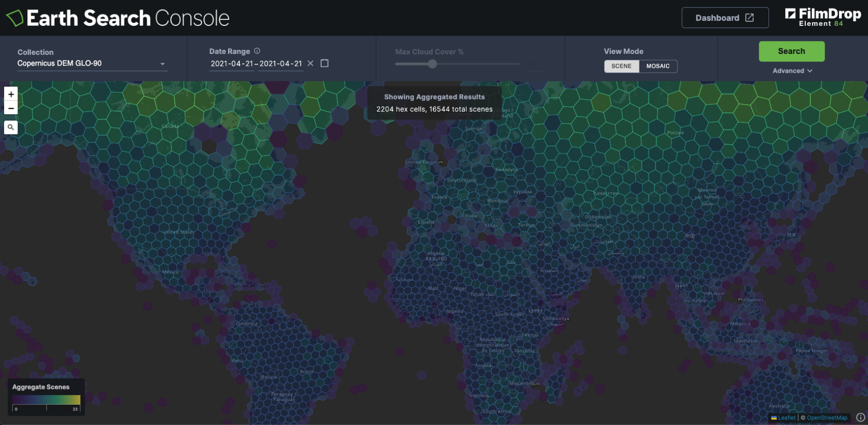
Task: Open the OpenStreetMap attribution link
Action: [x=827, y=418]
